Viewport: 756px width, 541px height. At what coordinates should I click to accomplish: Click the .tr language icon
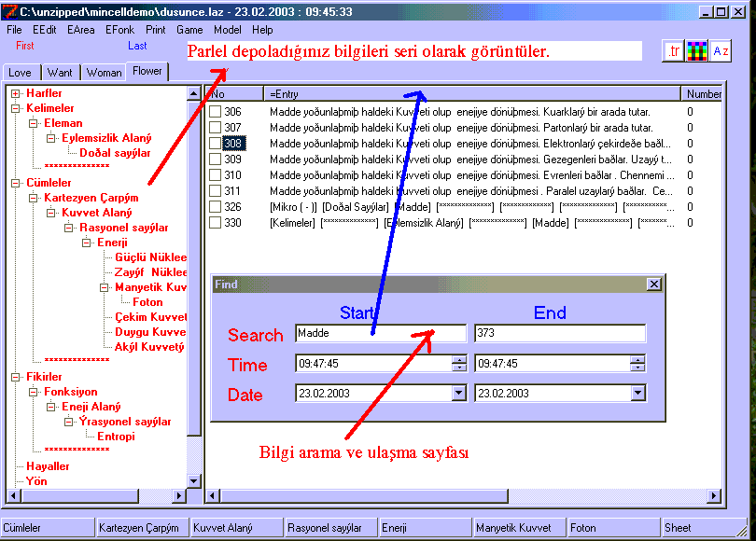(x=673, y=51)
